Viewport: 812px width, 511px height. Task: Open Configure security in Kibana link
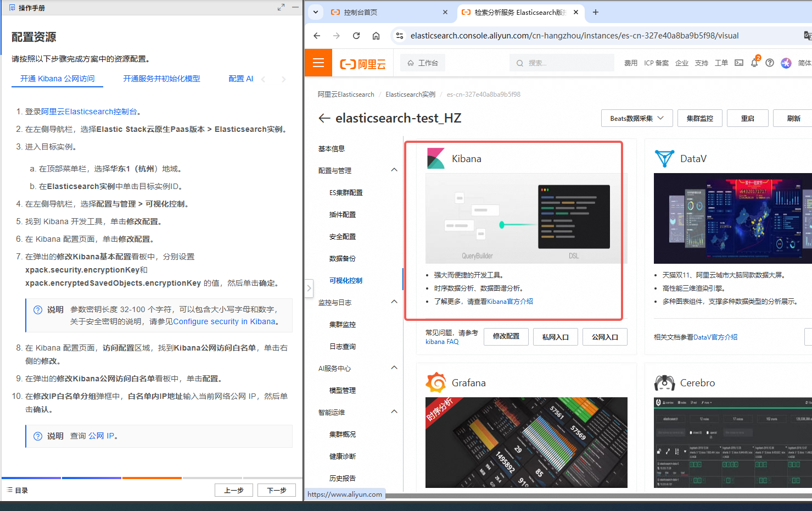224,321
